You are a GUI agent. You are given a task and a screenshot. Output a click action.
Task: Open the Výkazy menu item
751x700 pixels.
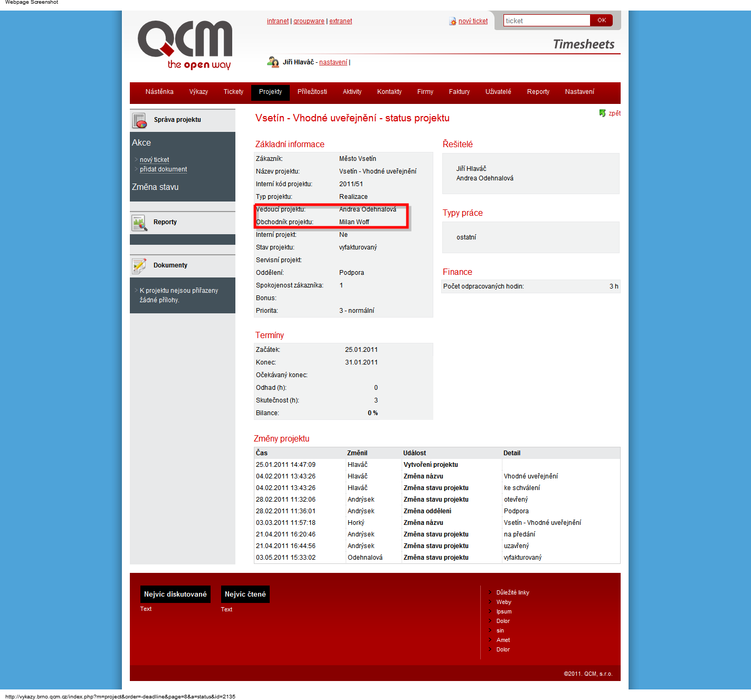coord(198,92)
